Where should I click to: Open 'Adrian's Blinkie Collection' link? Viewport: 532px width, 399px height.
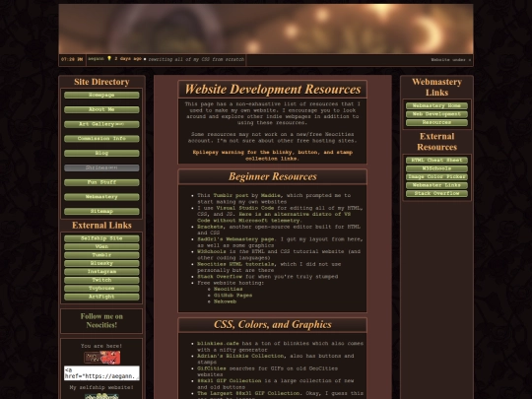point(240,356)
